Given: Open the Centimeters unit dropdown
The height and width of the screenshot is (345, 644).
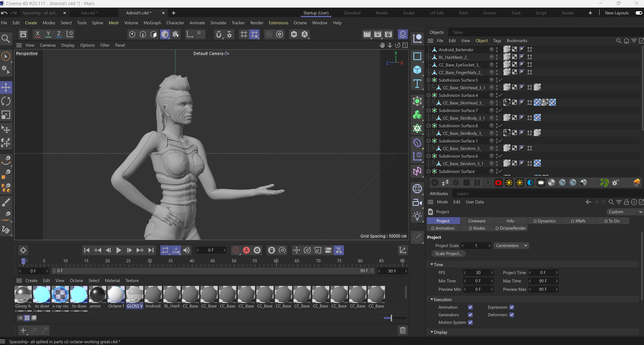Looking at the screenshot, I should [x=511, y=246].
